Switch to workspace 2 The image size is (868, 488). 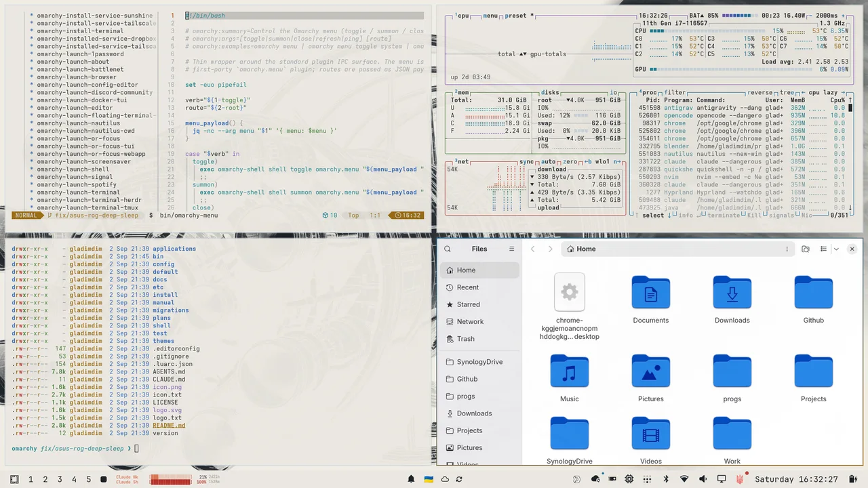pos(45,479)
